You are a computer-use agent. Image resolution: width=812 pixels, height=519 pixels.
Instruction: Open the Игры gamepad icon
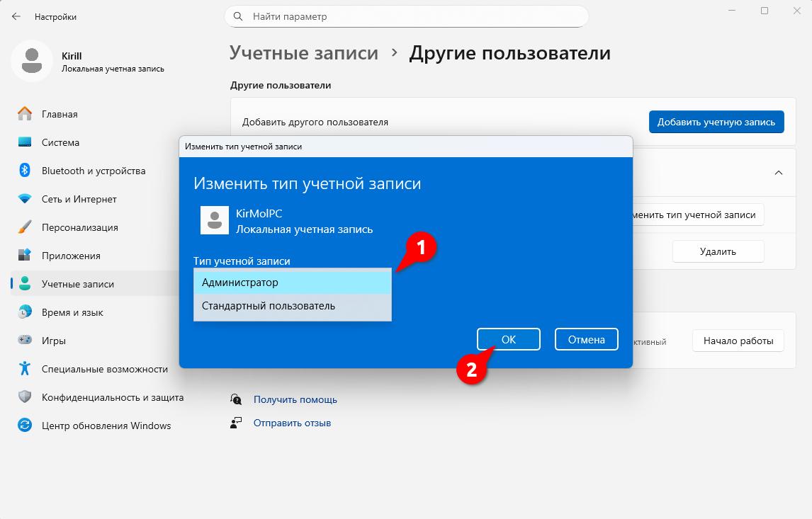(x=24, y=340)
